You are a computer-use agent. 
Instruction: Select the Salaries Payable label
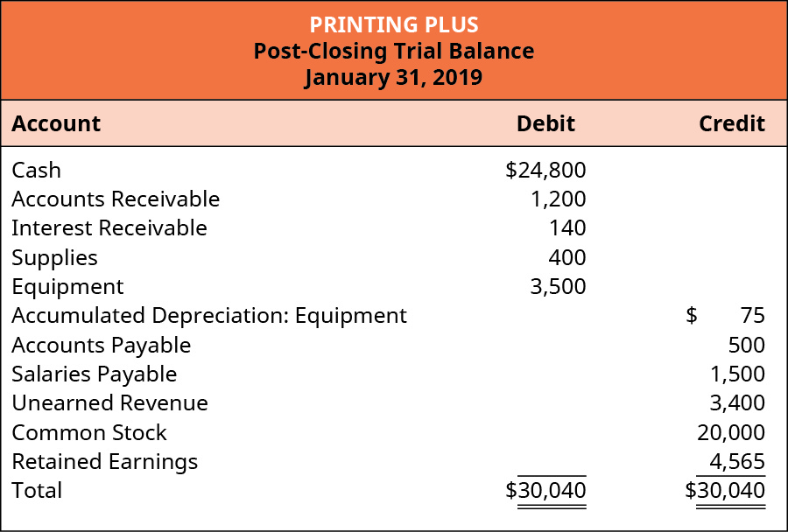[x=95, y=374]
